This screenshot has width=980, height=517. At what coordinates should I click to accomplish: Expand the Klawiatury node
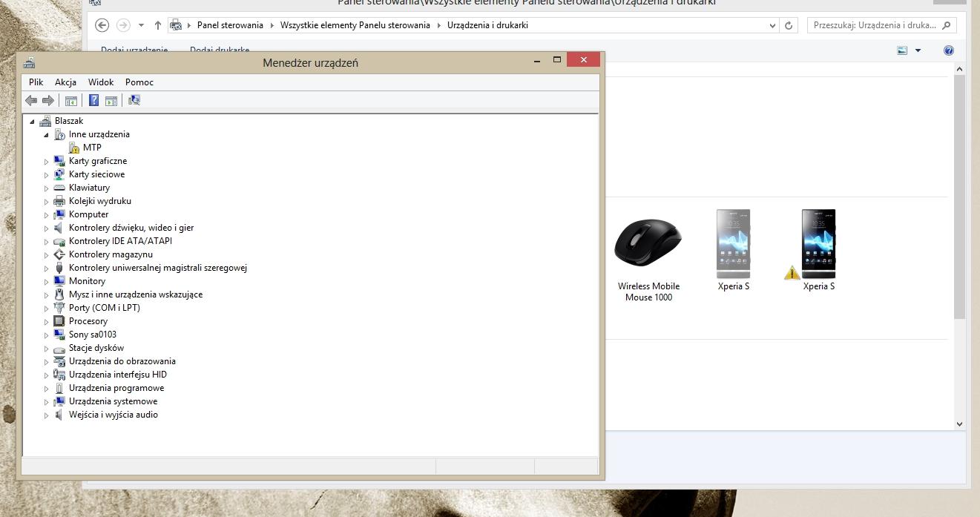(46, 188)
